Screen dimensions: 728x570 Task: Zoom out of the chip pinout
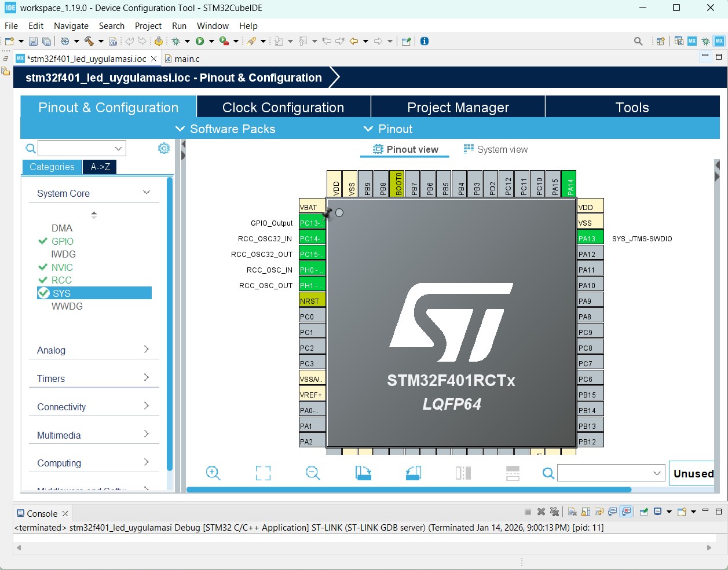point(313,473)
